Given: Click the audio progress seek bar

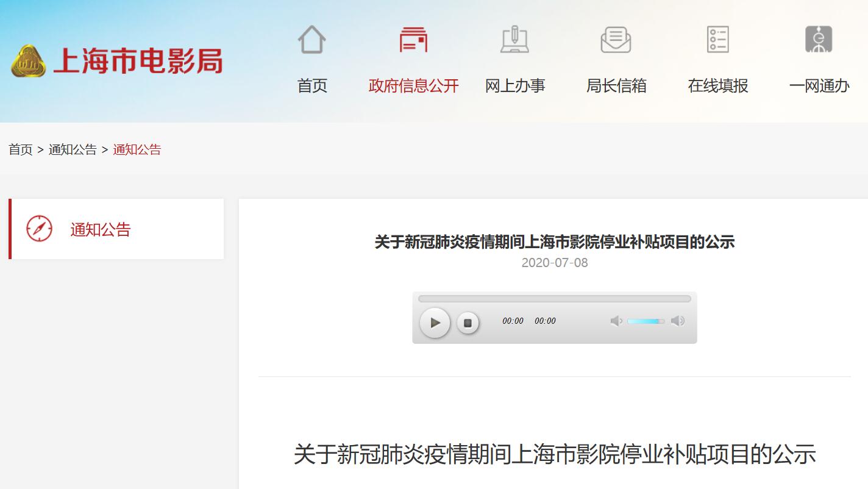Looking at the screenshot, I should [555, 299].
